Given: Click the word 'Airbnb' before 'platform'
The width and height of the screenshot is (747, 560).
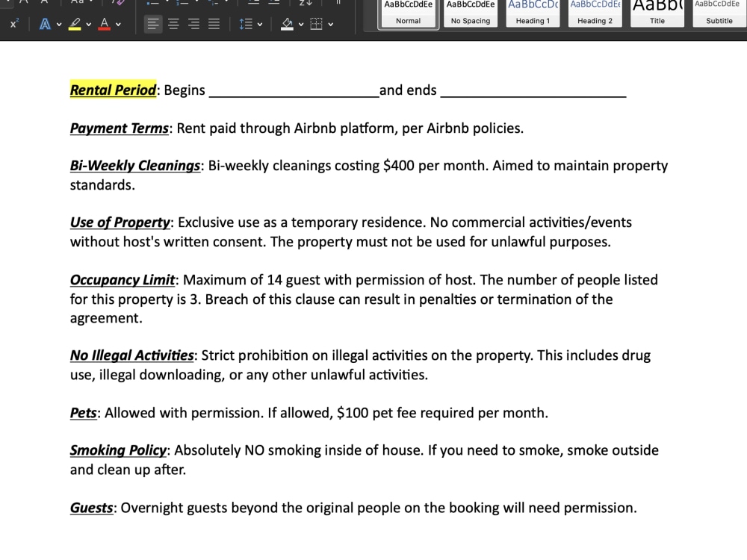Looking at the screenshot, I should point(315,128).
